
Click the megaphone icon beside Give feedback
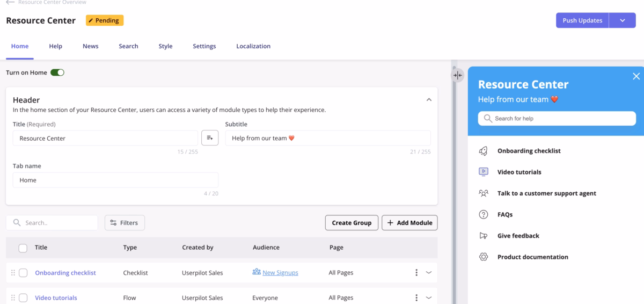pyautogui.click(x=484, y=236)
